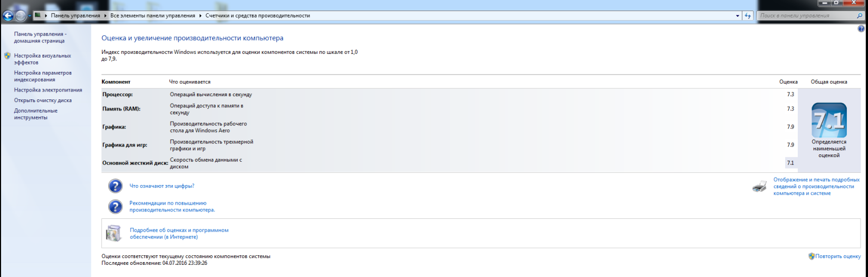Open 'Рекомендации по повышению производительности компьютера' link
868x277 pixels.
pos(172,206)
